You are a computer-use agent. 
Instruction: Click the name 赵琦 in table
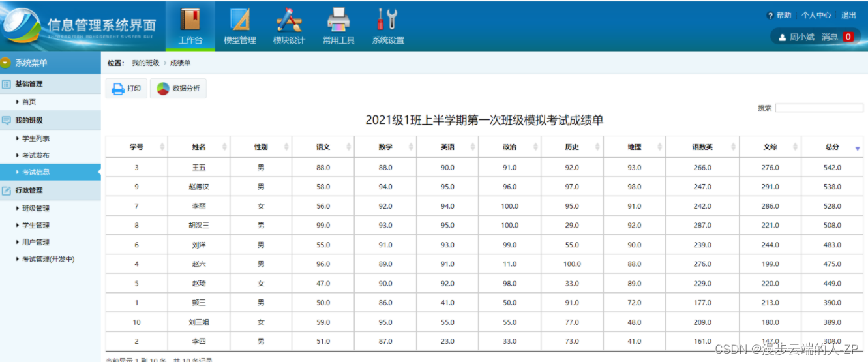click(199, 284)
